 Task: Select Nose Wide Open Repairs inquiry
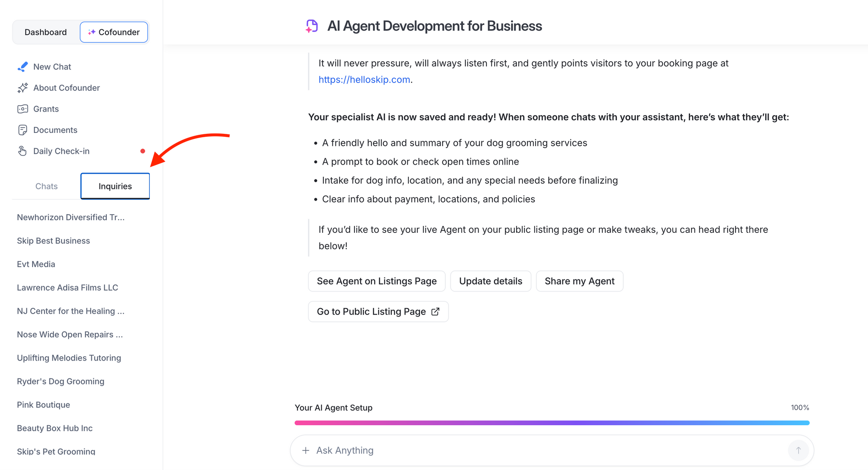click(70, 334)
